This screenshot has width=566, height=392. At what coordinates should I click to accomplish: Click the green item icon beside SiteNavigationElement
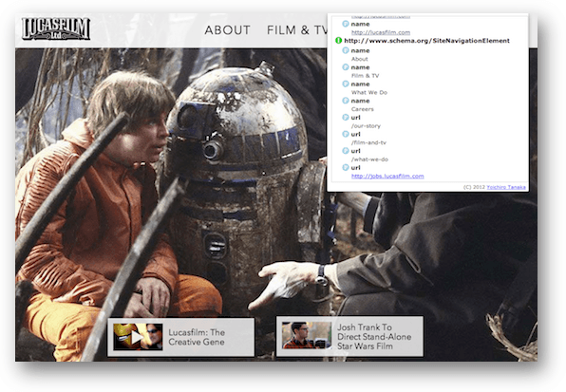pyautogui.click(x=338, y=41)
